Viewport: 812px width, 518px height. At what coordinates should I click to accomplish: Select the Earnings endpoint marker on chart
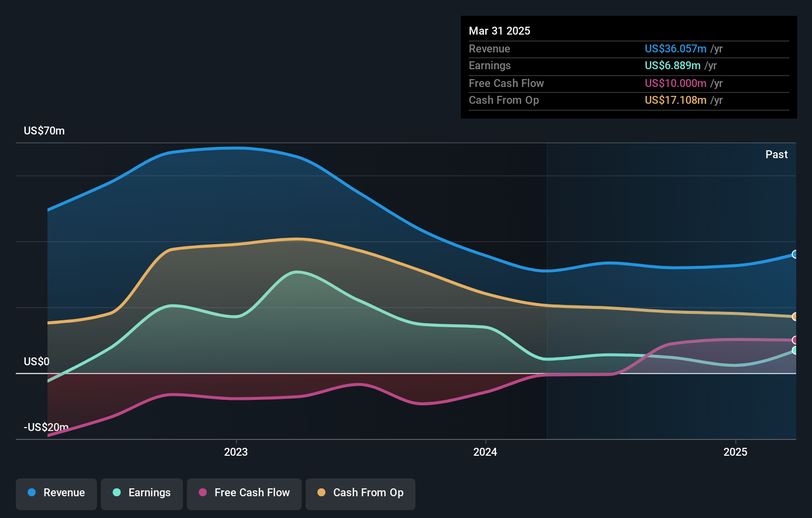point(795,350)
